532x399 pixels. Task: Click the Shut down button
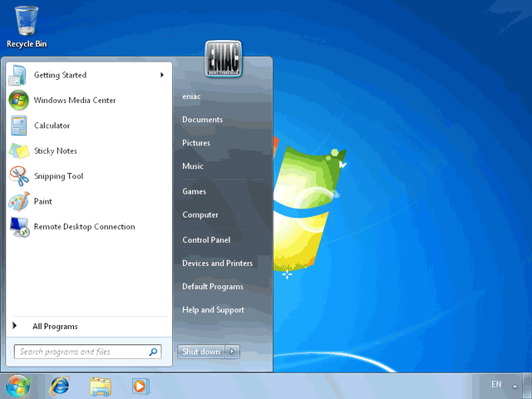tap(201, 352)
